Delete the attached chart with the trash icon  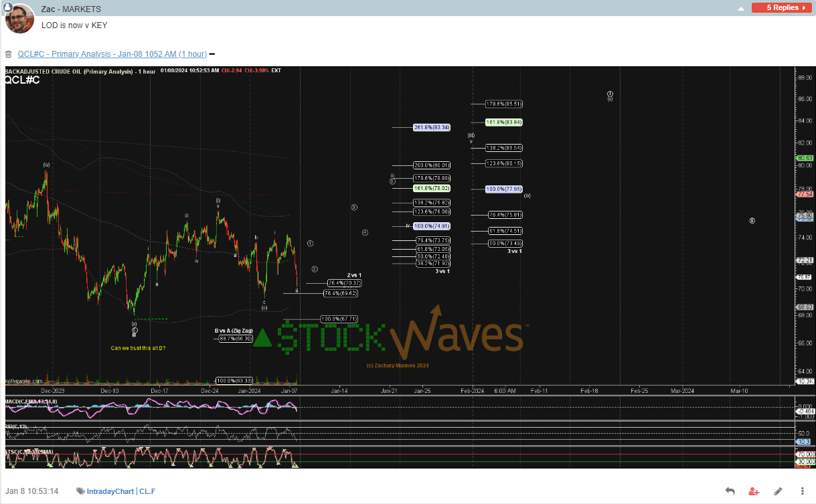[x=9, y=54]
